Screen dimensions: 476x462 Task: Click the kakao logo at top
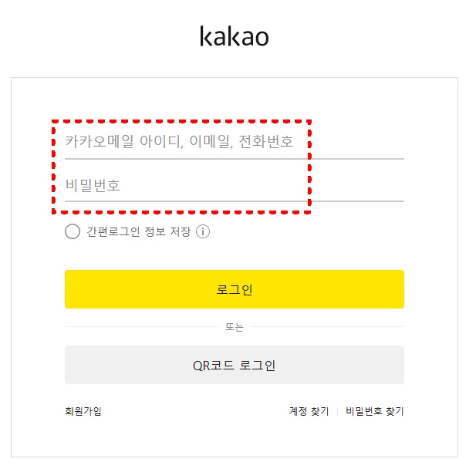(x=234, y=36)
